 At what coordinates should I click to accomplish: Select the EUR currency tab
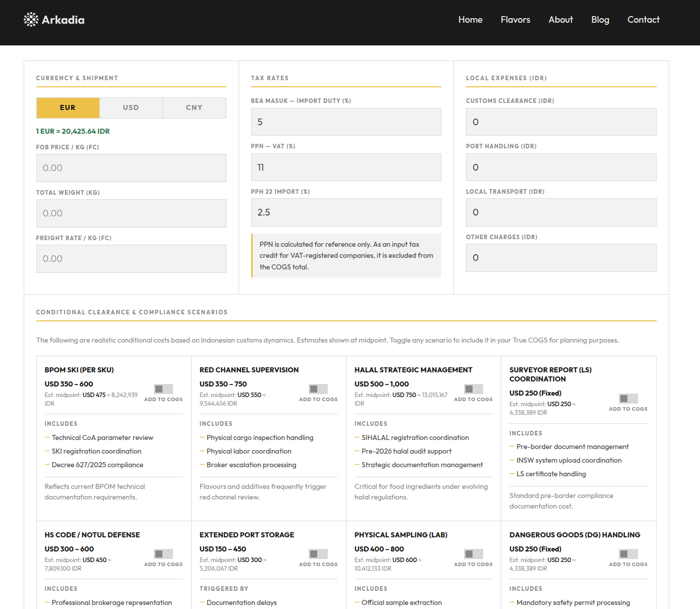[68, 108]
